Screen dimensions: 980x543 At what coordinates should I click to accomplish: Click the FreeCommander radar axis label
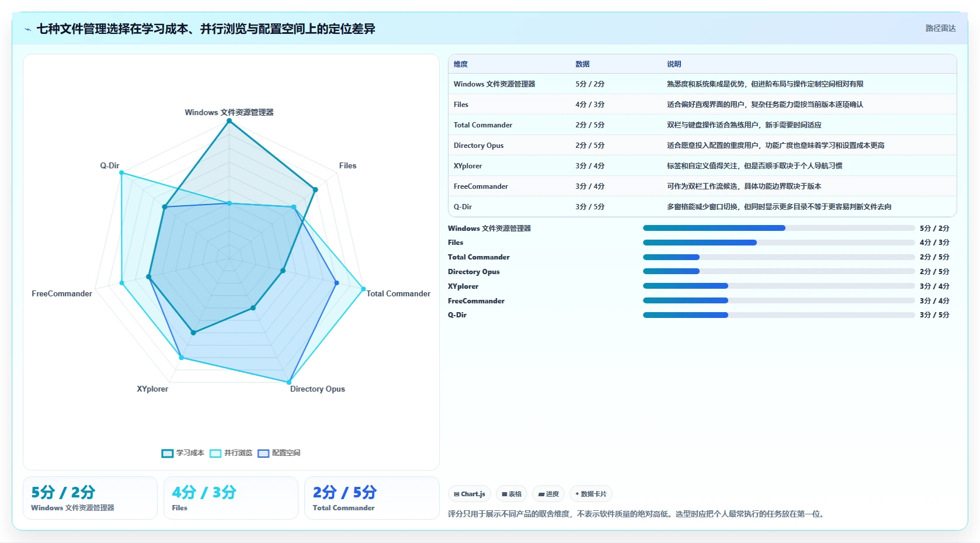click(62, 293)
